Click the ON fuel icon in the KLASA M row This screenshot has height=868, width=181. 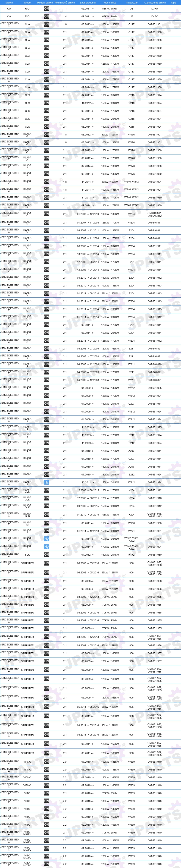[47, 523]
